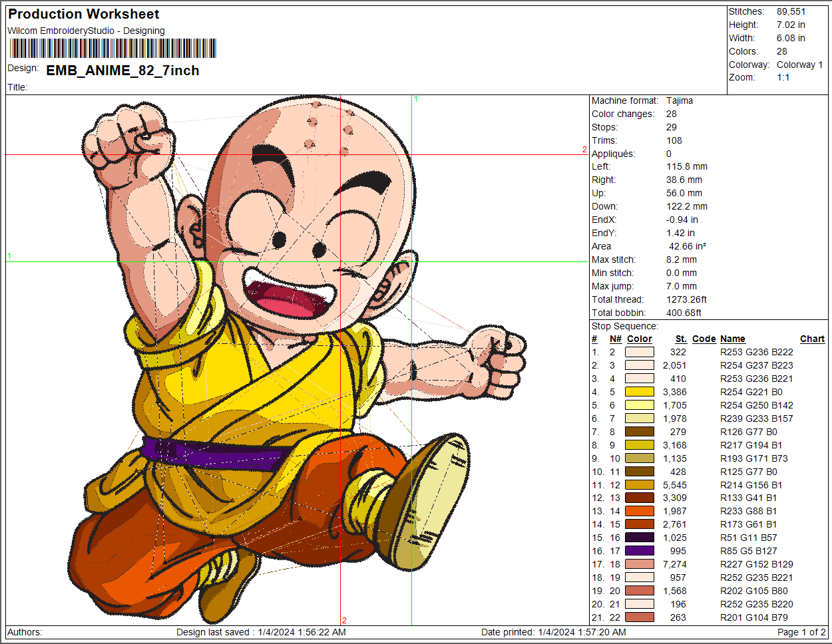Click the Date printed timestamp
The height and width of the screenshot is (644, 832).
click(x=554, y=632)
